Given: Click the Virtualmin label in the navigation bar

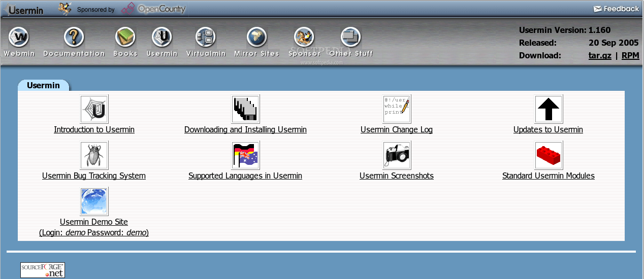Looking at the screenshot, I should point(206,53).
